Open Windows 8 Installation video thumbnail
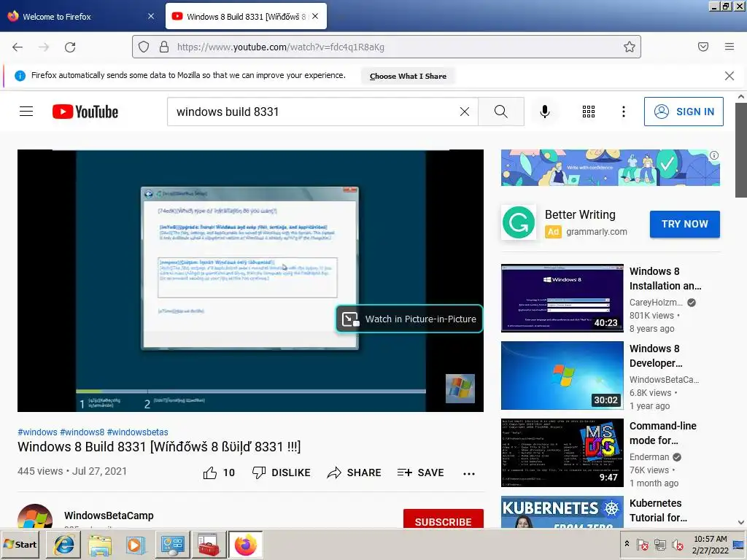This screenshot has height=560, width=747. [562, 298]
